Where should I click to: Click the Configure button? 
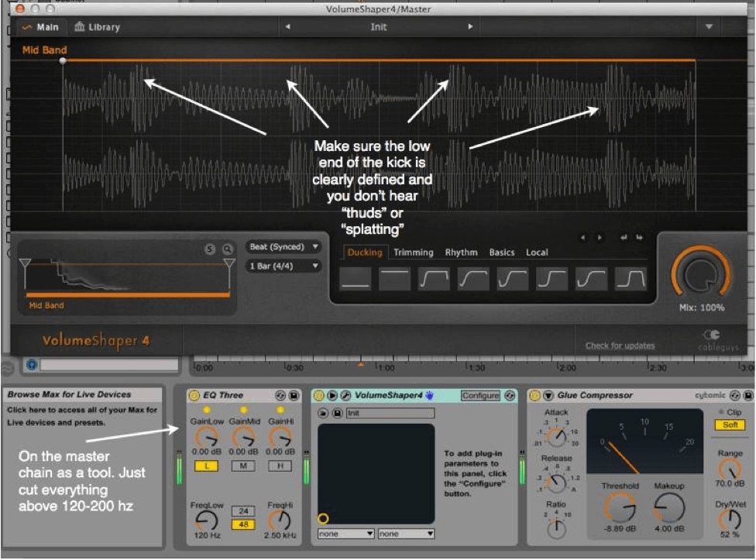[480, 396]
